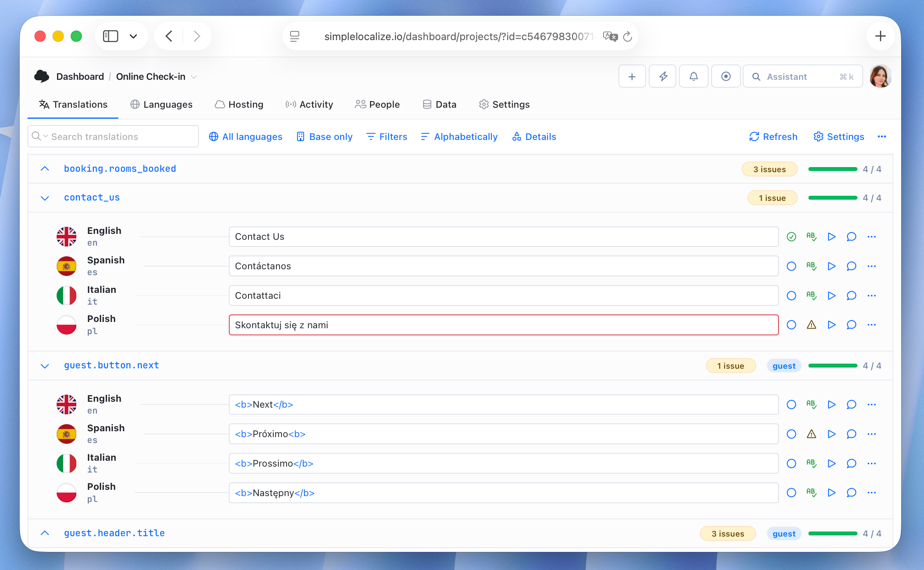Click the Refresh button
Image resolution: width=924 pixels, height=570 pixels.
point(773,136)
